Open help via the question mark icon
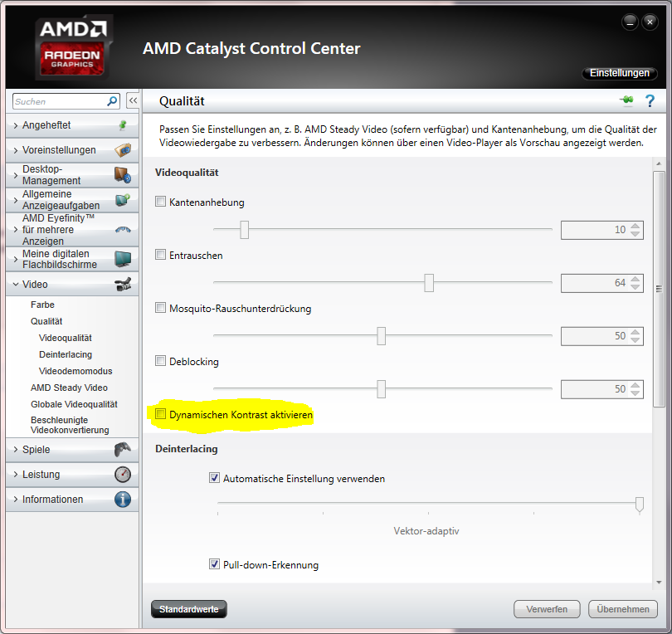 (650, 100)
